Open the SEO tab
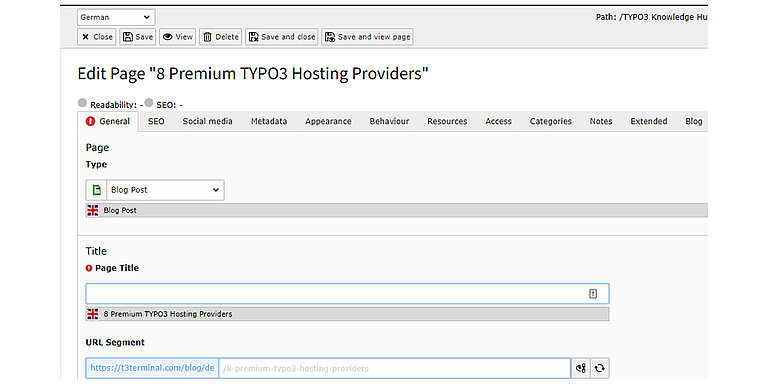 [156, 121]
